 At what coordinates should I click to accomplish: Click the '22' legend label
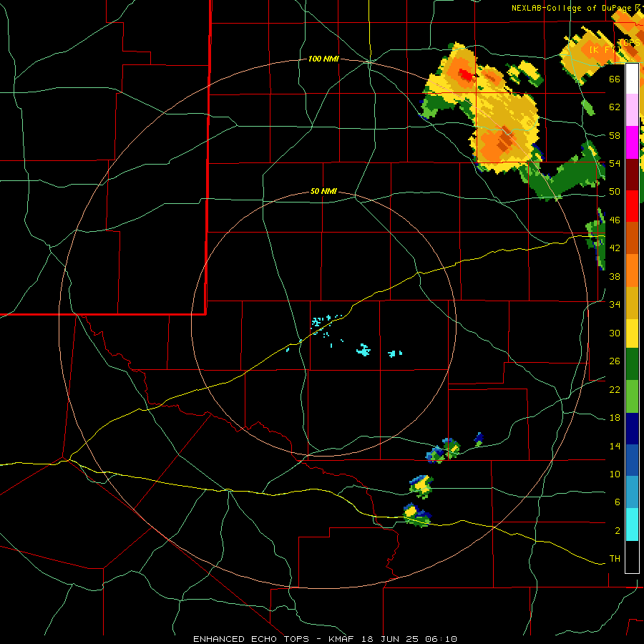(x=615, y=389)
